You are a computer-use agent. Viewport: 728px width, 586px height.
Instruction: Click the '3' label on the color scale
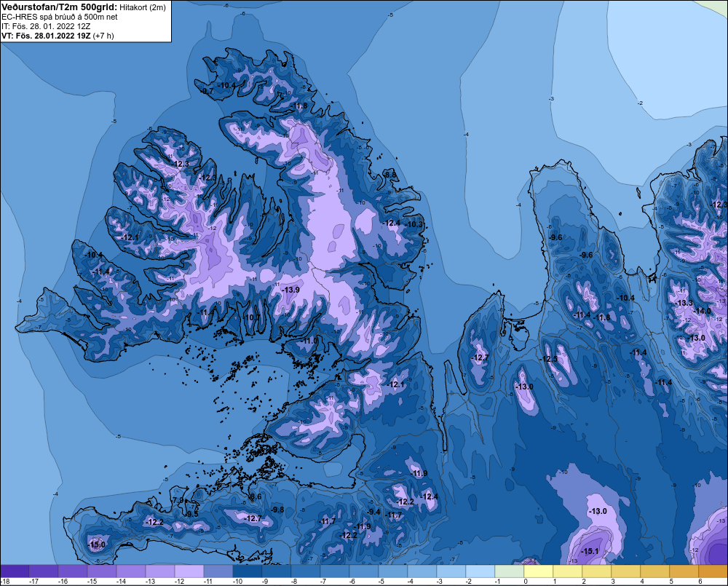click(613, 582)
